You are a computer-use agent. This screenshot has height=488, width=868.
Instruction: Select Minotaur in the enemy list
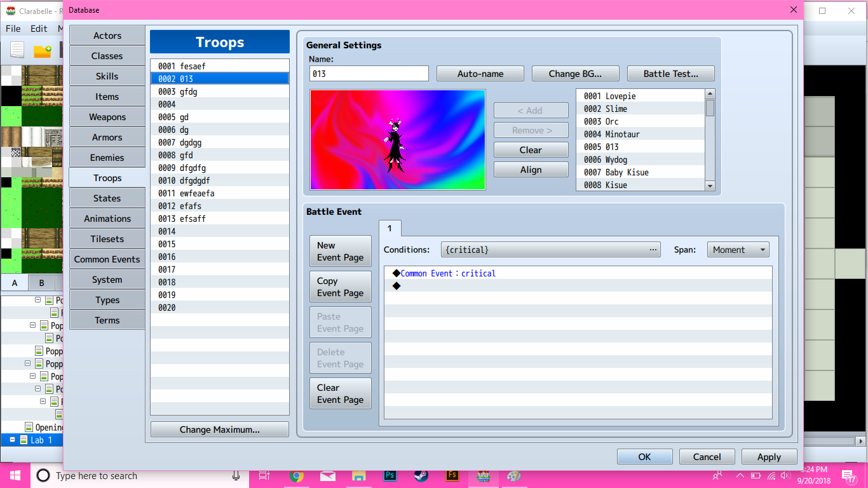click(x=641, y=134)
